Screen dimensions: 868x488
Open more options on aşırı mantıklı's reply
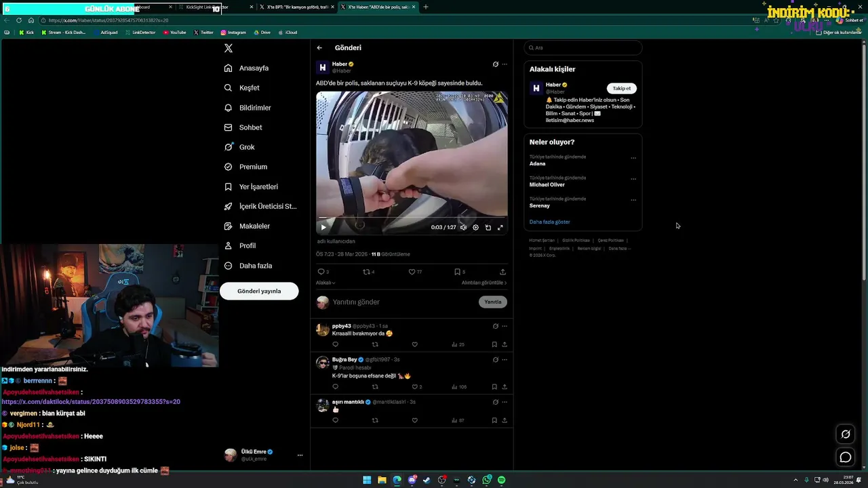(505, 402)
